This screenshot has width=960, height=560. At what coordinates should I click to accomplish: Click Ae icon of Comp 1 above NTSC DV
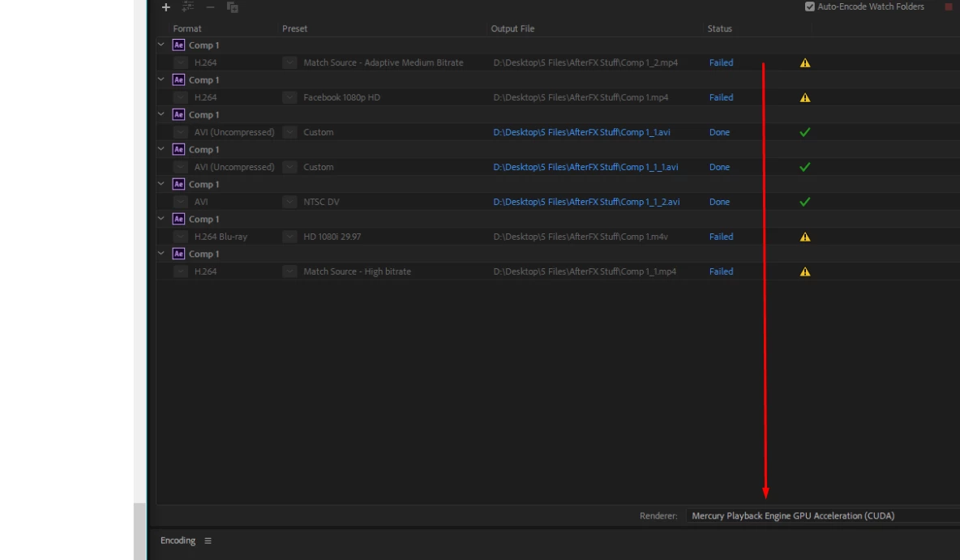[x=178, y=184]
